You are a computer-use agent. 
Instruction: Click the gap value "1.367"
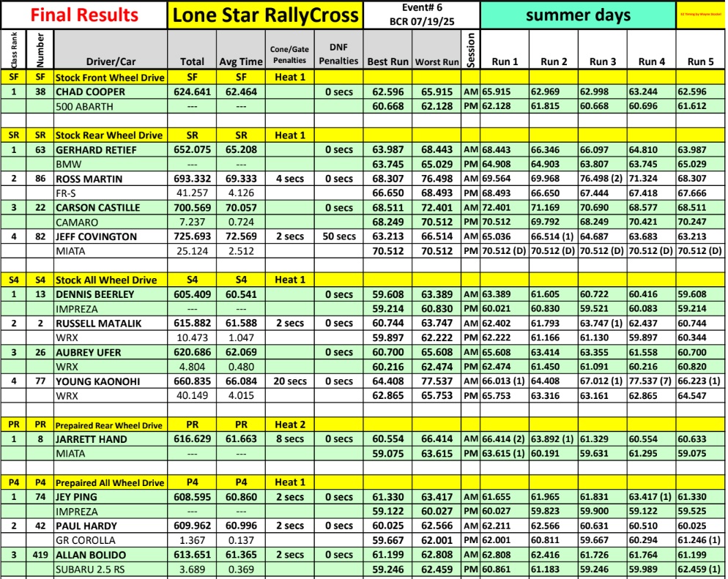coord(192,540)
